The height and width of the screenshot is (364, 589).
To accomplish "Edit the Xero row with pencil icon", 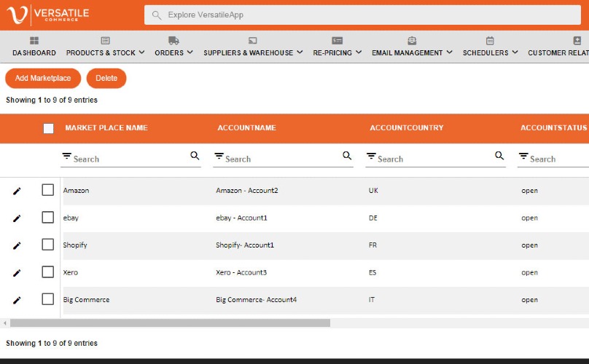I will (x=17, y=273).
